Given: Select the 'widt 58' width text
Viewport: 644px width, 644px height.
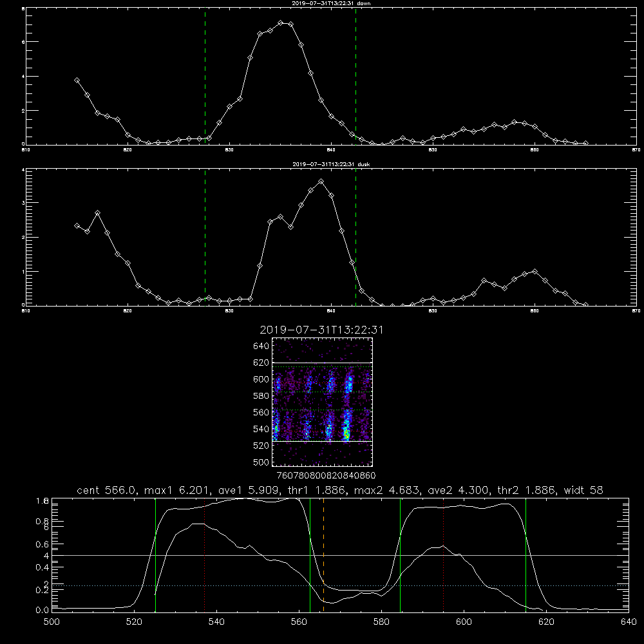Looking at the screenshot, I should [x=583, y=490].
